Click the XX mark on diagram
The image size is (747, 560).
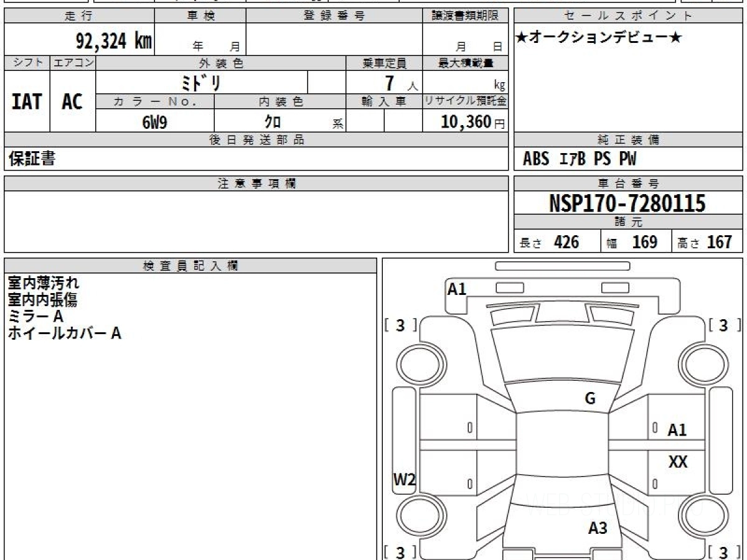(678, 462)
